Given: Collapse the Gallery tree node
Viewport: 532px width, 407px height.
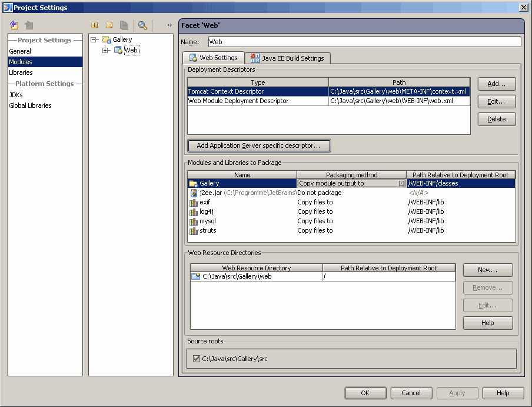Looking at the screenshot, I should tap(92, 39).
